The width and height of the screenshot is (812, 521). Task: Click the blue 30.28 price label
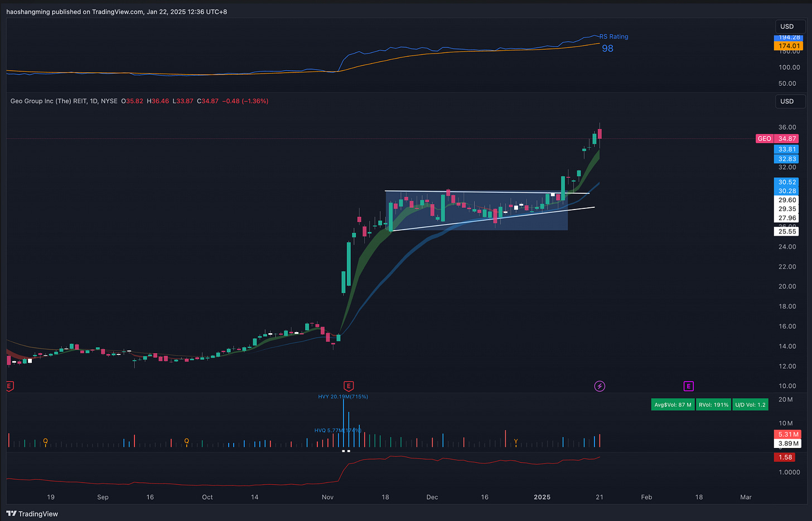[787, 191]
